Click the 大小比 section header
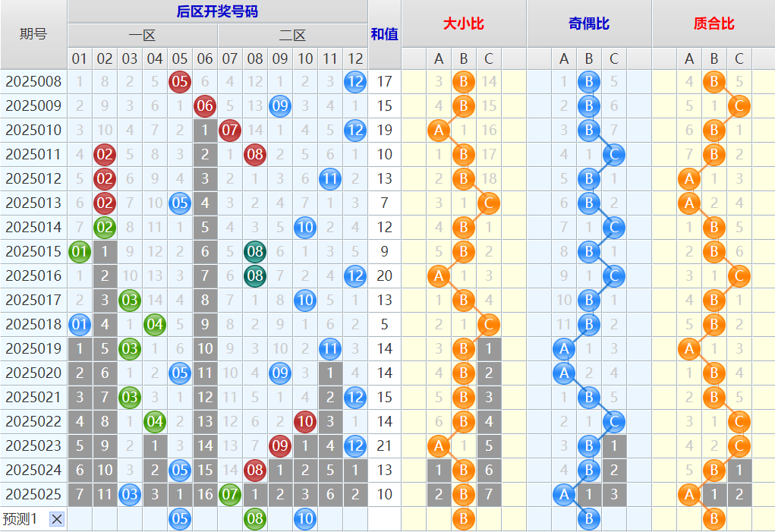 click(464, 24)
